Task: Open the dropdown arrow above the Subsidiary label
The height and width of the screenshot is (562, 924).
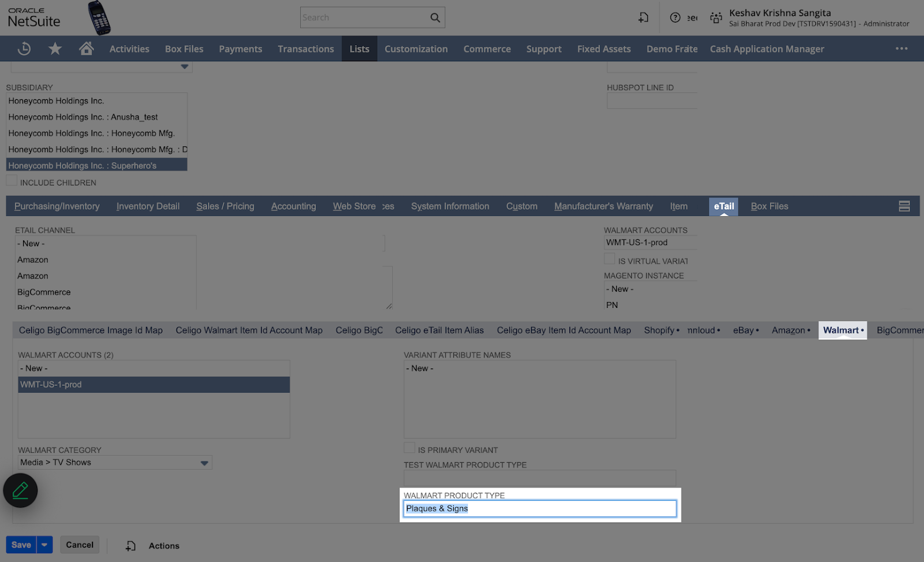Action: [184, 66]
